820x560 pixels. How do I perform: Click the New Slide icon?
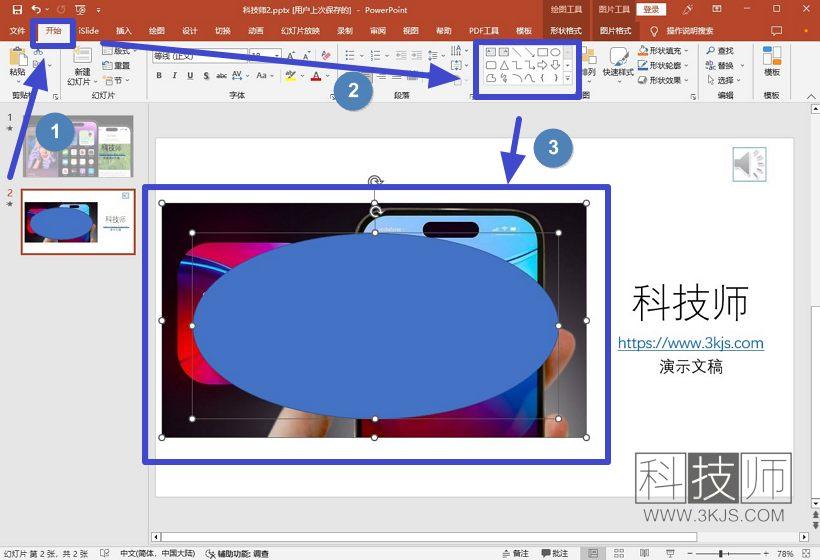[82, 56]
